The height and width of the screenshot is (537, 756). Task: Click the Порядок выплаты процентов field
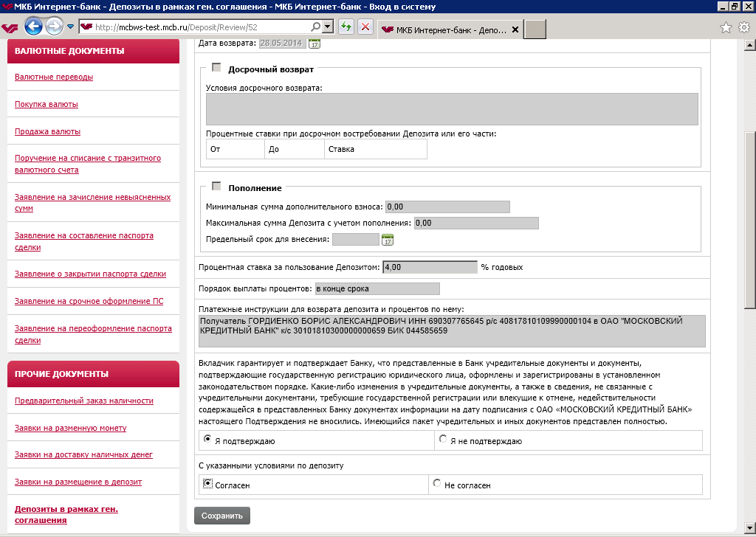coord(377,289)
